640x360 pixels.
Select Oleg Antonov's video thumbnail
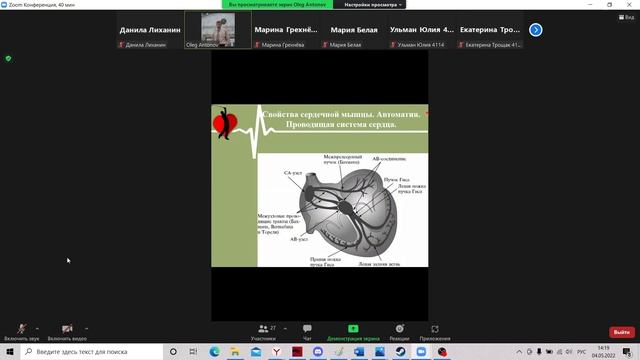click(218, 30)
